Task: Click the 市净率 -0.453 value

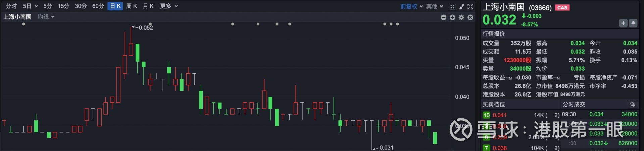Action: (629, 86)
